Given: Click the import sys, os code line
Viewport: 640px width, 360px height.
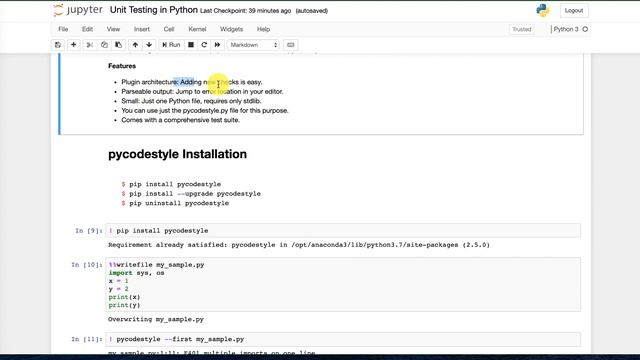Looking at the screenshot, I should [x=136, y=273].
